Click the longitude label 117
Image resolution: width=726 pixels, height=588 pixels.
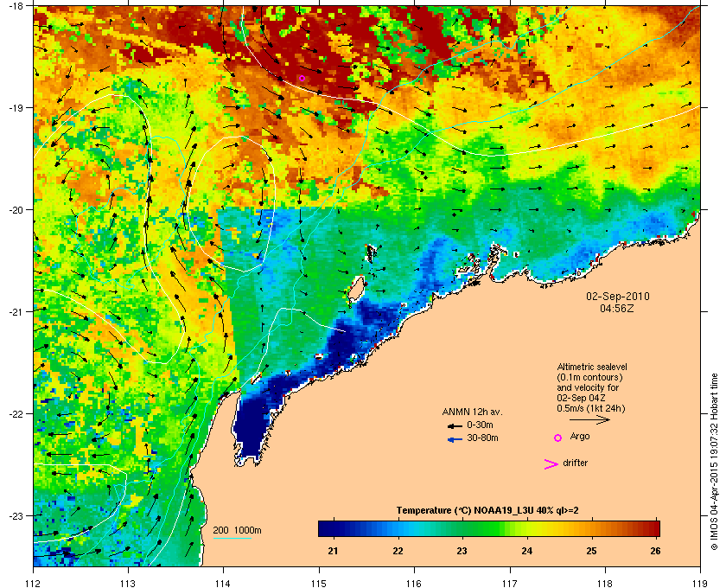point(510,583)
